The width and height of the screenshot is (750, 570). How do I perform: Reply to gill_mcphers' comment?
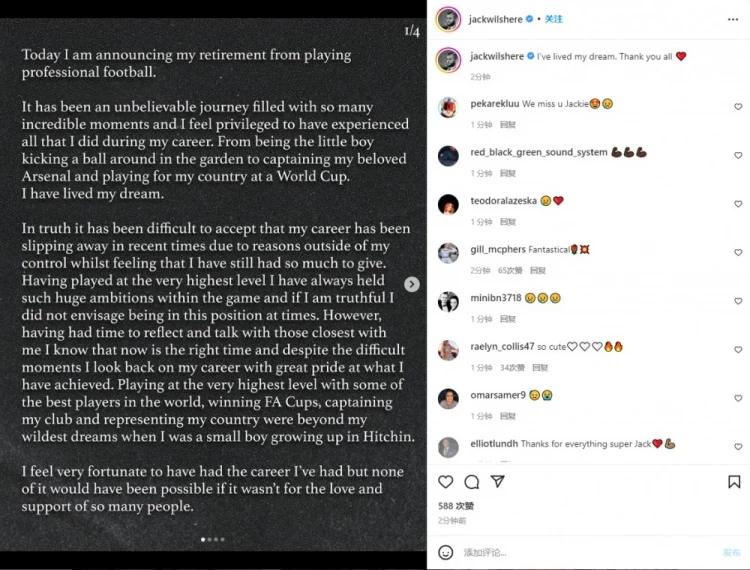[x=538, y=270]
